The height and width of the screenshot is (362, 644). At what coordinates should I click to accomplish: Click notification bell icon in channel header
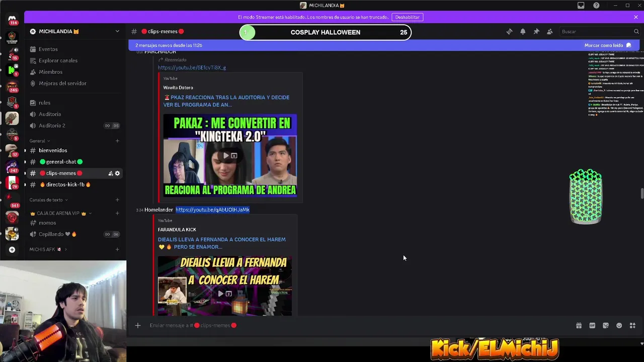click(x=523, y=31)
